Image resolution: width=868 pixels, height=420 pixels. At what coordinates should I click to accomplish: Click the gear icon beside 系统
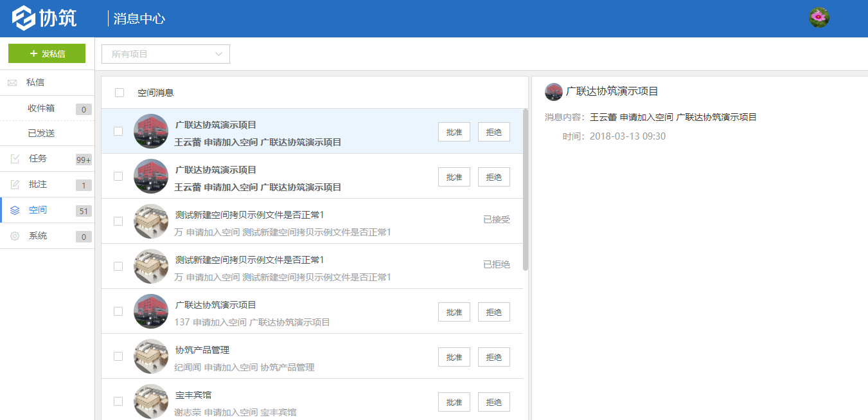[x=15, y=236]
